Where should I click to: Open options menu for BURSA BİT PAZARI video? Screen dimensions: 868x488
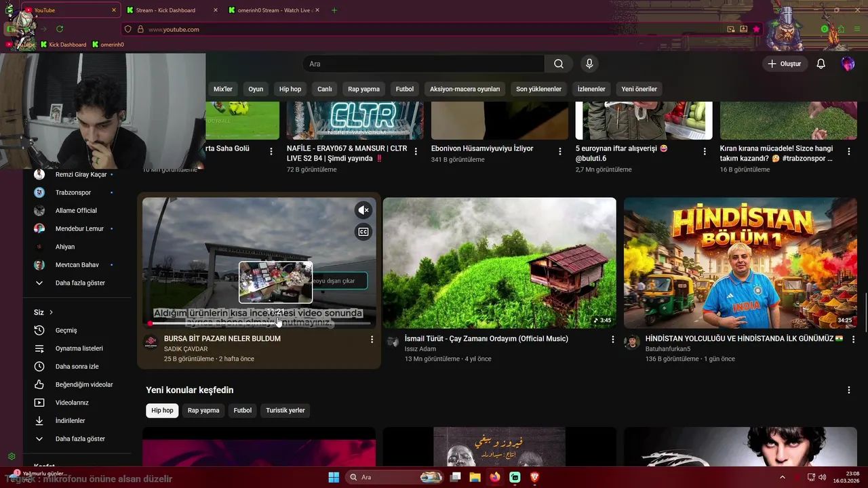tap(372, 339)
